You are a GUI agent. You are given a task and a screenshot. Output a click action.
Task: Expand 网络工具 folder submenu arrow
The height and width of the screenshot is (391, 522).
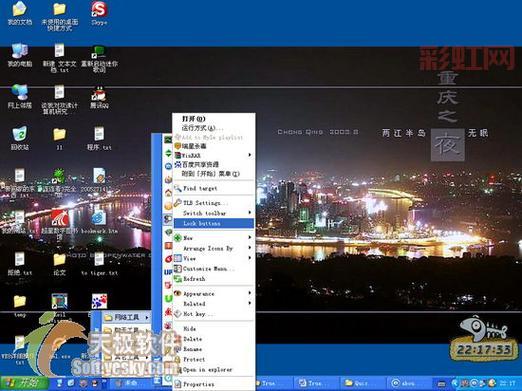pyautogui.click(x=147, y=318)
